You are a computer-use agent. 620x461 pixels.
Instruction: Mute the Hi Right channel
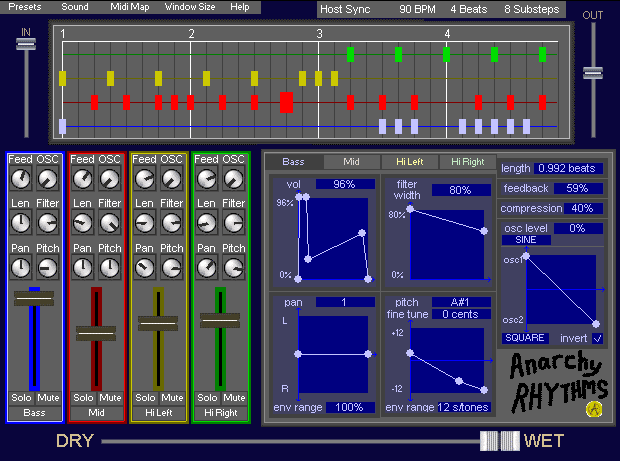point(234,398)
